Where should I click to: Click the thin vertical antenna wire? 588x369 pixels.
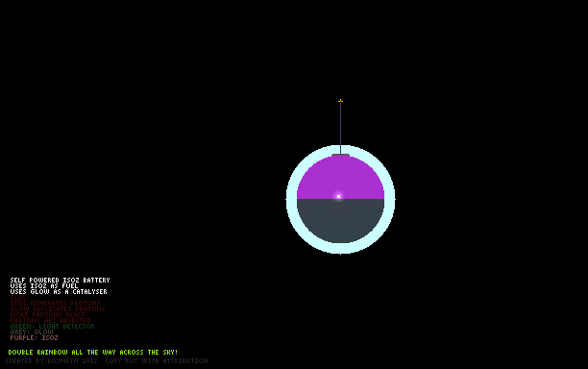pos(340,128)
